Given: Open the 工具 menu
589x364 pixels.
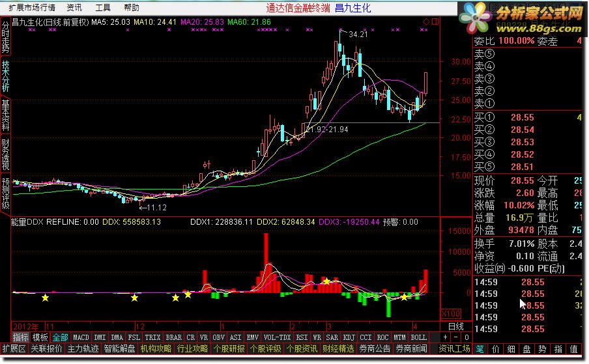Looking at the screenshot, I should coord(102,7).
